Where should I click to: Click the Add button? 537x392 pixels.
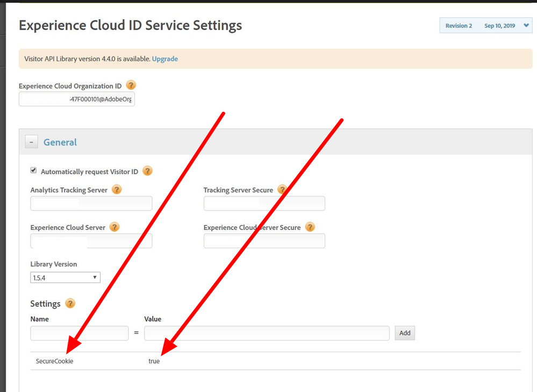(x=405, y=333)
